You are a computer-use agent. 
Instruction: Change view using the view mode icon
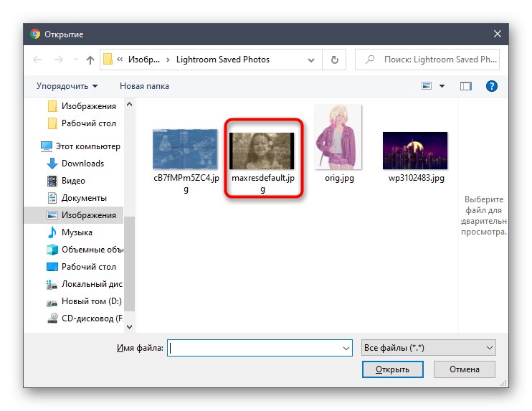click(x=427, y=86)
